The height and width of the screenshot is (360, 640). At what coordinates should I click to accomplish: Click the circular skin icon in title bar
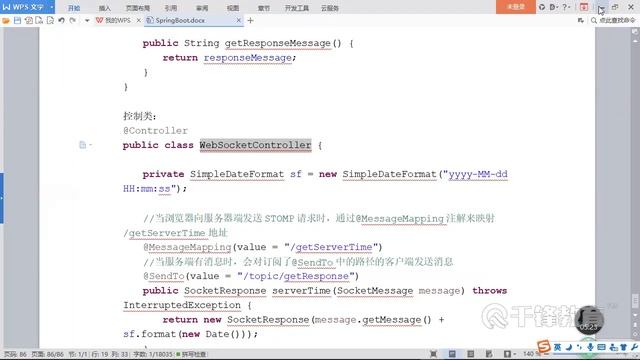542,7
